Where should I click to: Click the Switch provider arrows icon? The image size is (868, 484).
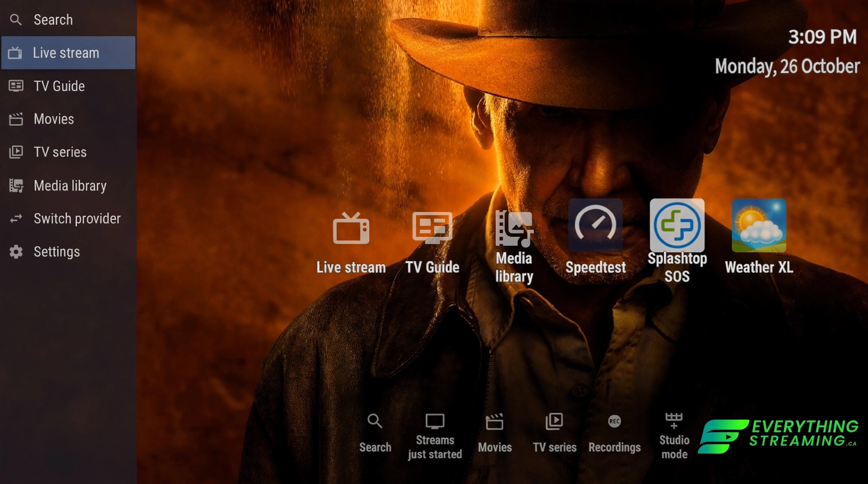16,219
